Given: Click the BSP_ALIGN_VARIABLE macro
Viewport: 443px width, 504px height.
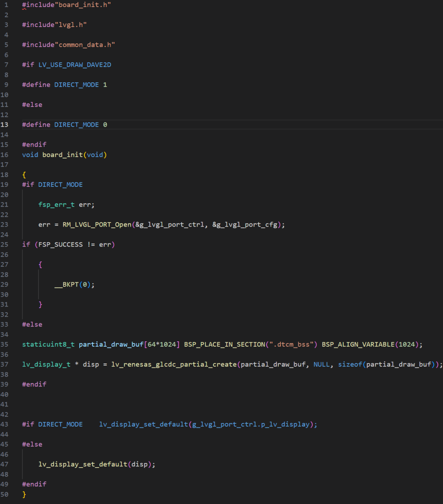Looking at the screenshot, I should point(358,345).
